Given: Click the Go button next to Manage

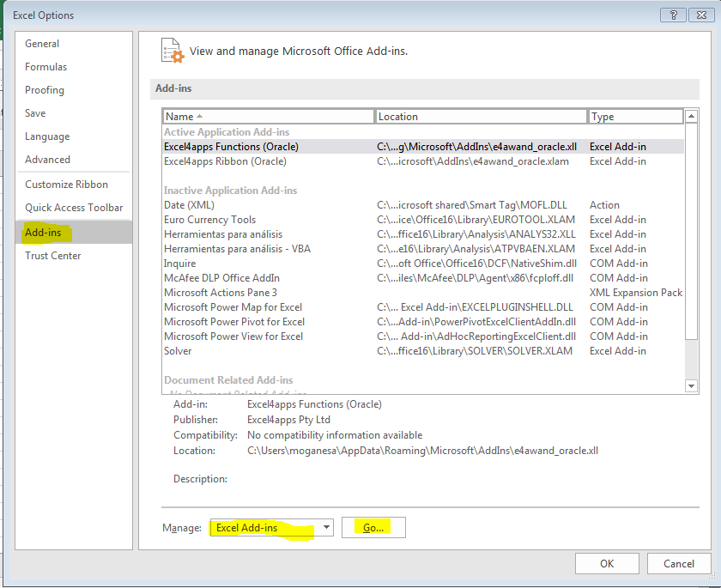Looking at the screenshot, I should pyautogui.click(x=373, y=527).
